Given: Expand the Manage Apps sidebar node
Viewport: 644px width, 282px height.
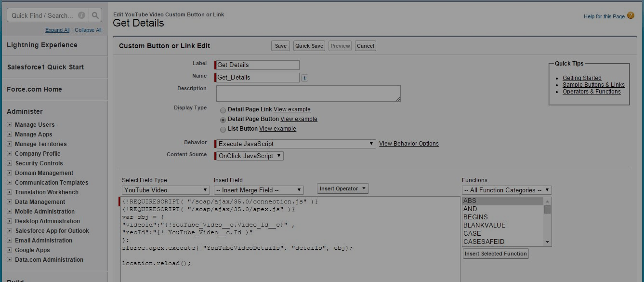Looking at the screenshot, I should pyautogui.click(x=10, y=134).
